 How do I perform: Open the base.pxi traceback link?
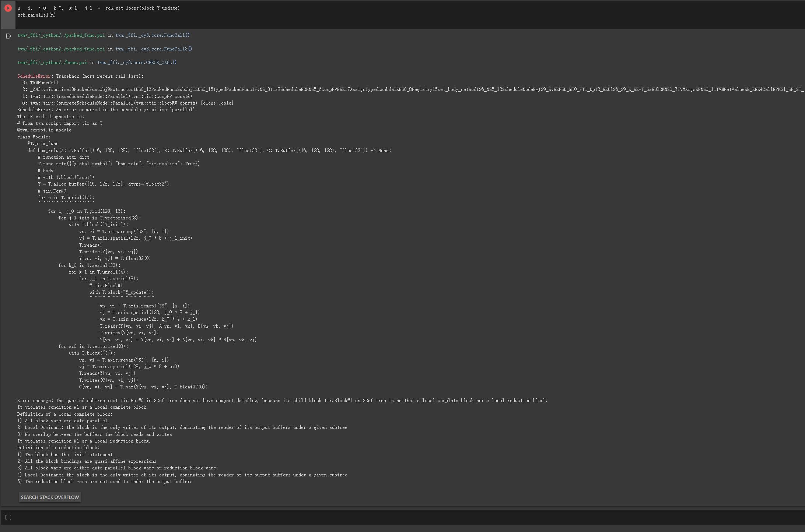(x=52, y=63)
